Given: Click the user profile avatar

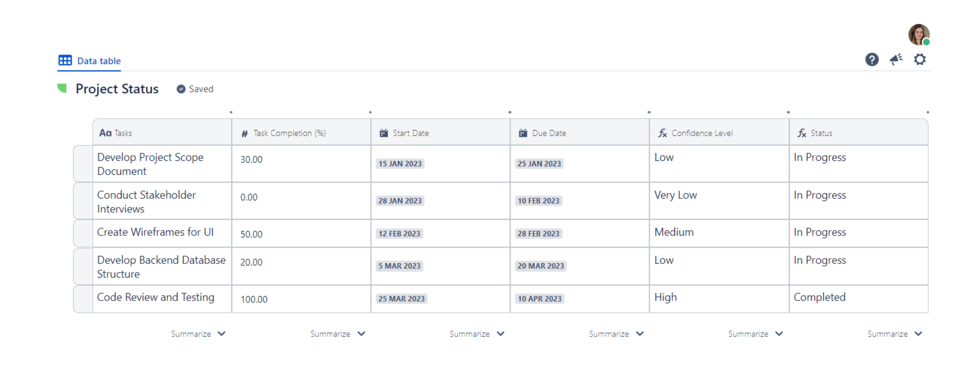Looking at the screenshot, I should tap(918, 35).
